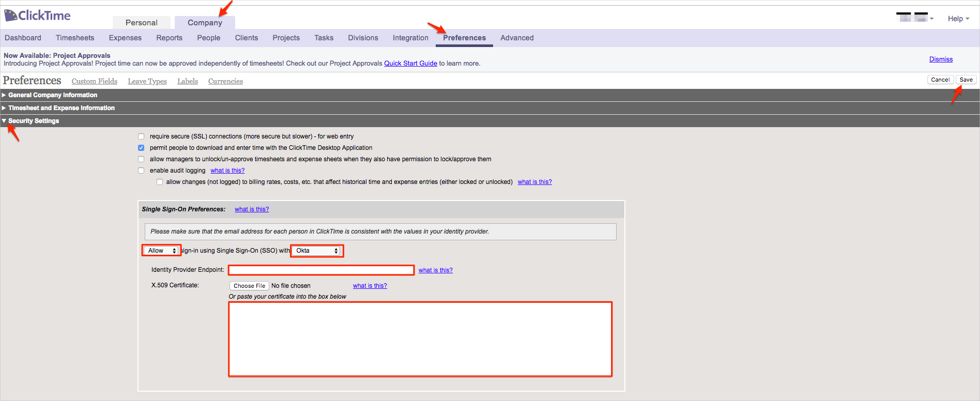
Task: Expand General Company Information section
Action: tap(52, 95)
